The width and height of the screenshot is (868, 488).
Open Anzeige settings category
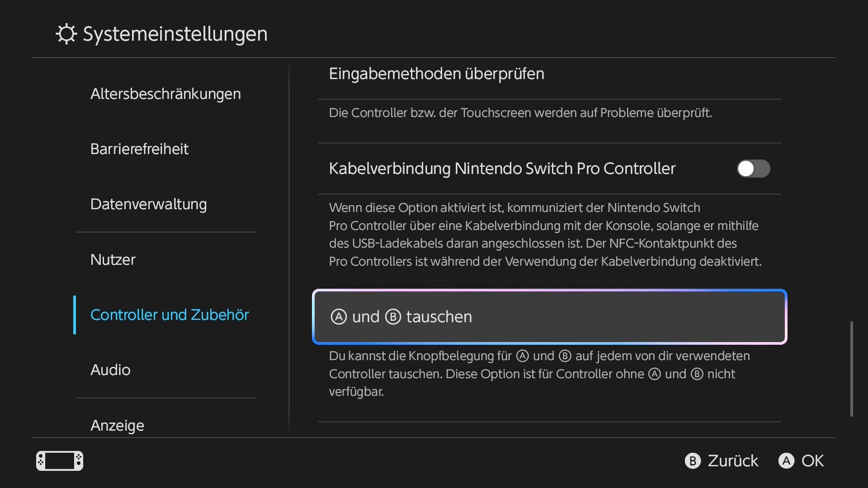[x=117, y=426]
